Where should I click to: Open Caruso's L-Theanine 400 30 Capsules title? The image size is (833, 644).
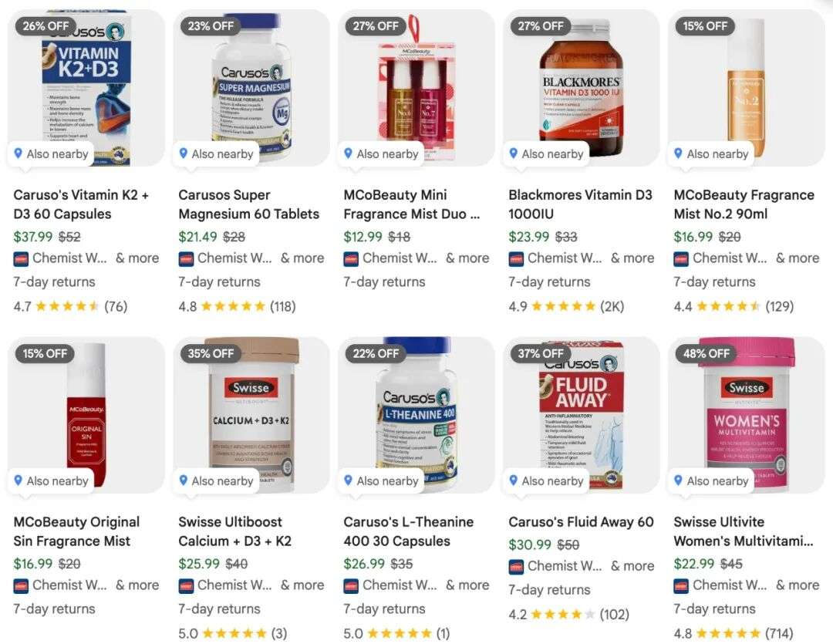(408, 531)
